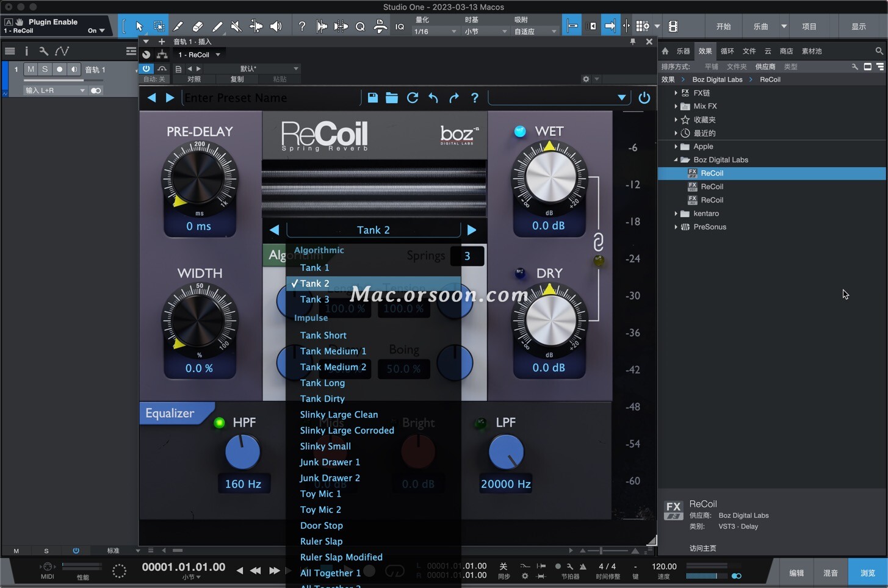Screen dimensions: 888x588
Task: Click the preset reload icon in ReCoil
Action: tap(413, 98)
